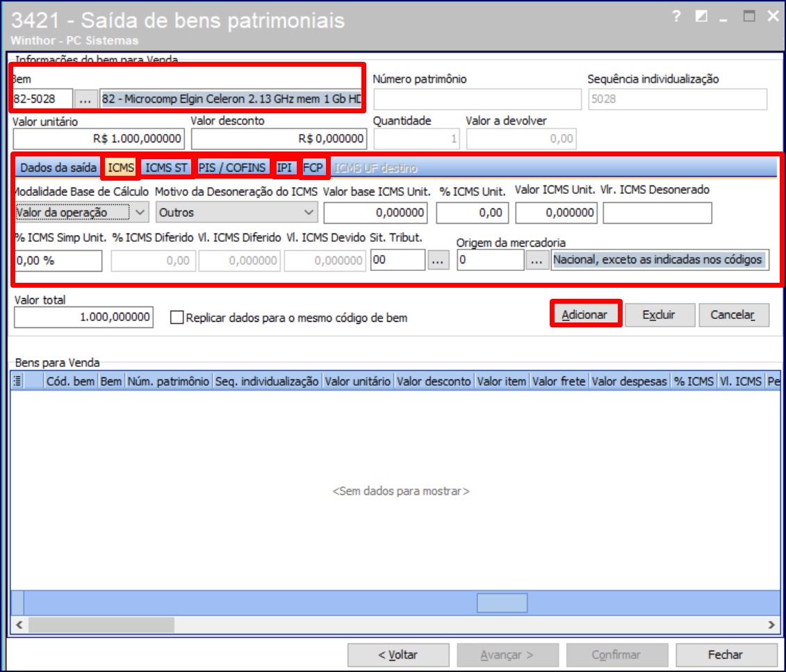Click right arrow of horizontal scrollbar

pyautogui.click(x=771, y=625)
